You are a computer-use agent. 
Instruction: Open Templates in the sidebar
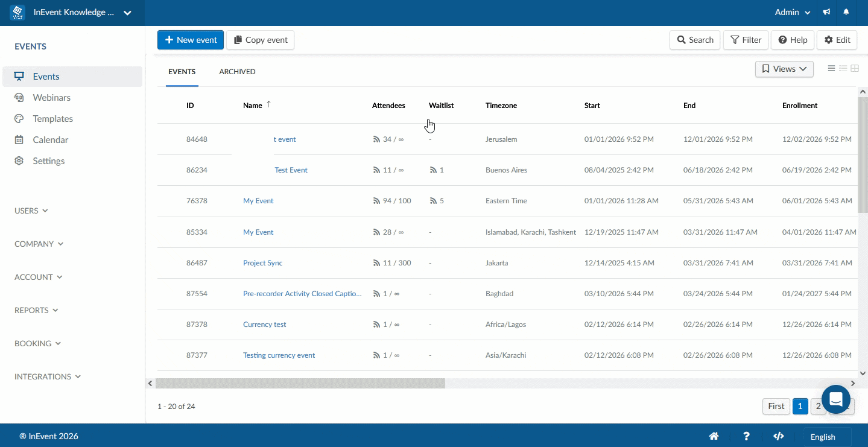(72, 119)
